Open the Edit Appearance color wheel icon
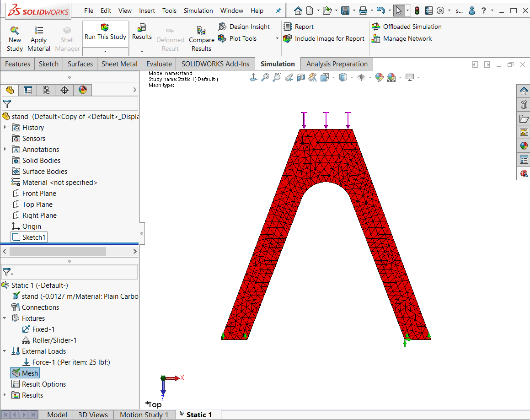The height and width of the screenshot is (420, 530). pos(379,78)
